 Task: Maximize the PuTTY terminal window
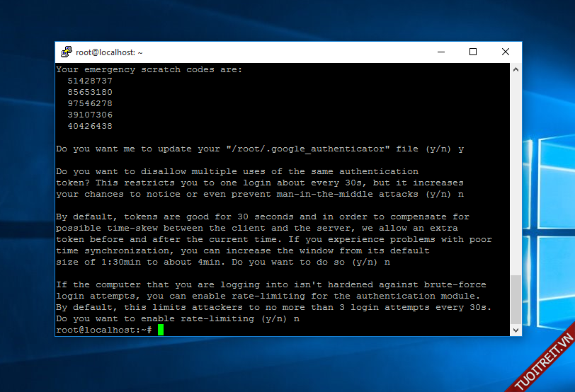pyautogui.click(x=473, y=52)
